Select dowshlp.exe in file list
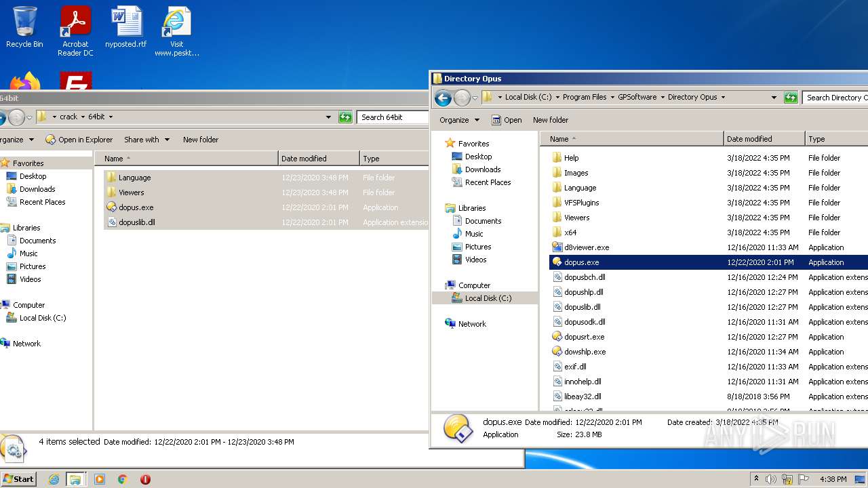The width and height of the screenshot is (868, 488). (585, 352)
